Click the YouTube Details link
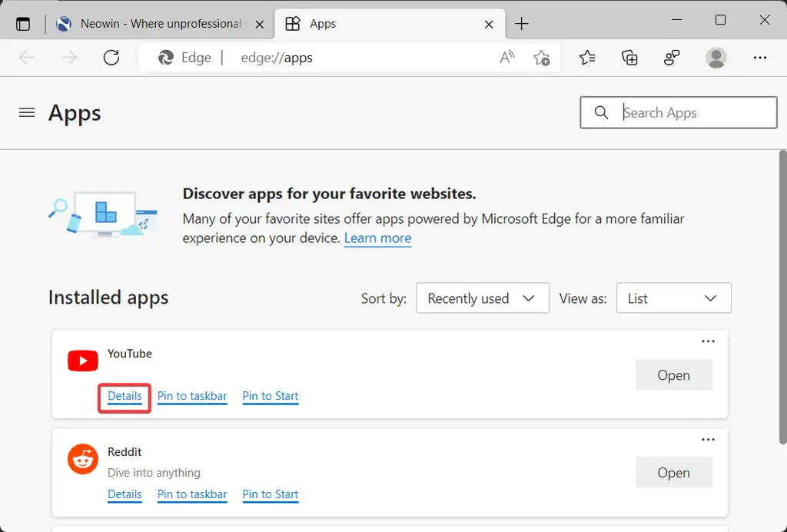 (x=125, y=397)
